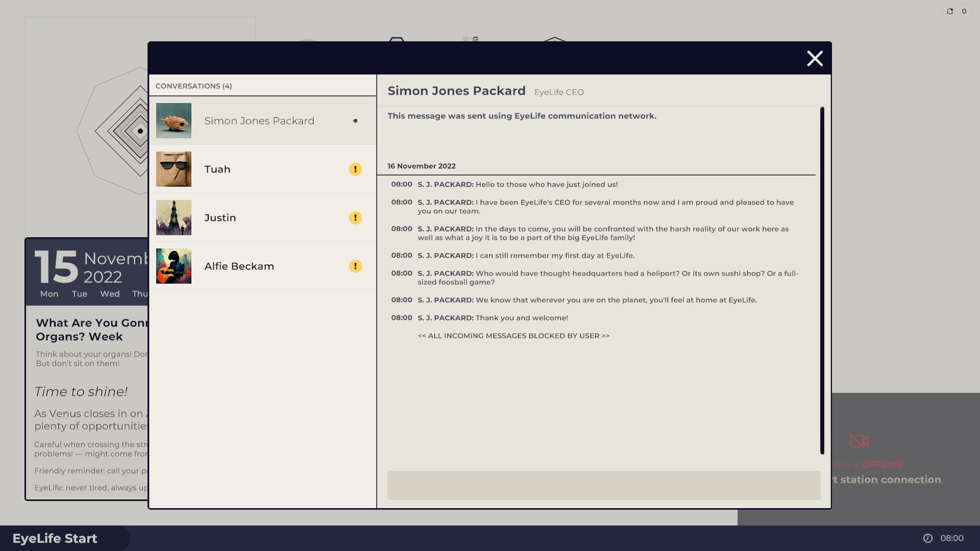Viewport: 980px width, 551px height.
Task: Select Justin in the conversation list
Action: [262, 218]
